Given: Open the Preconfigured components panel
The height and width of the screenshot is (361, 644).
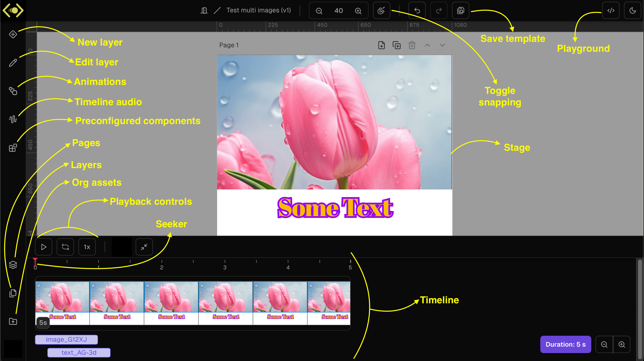Looking at the screenshot, I should [13, 148].
